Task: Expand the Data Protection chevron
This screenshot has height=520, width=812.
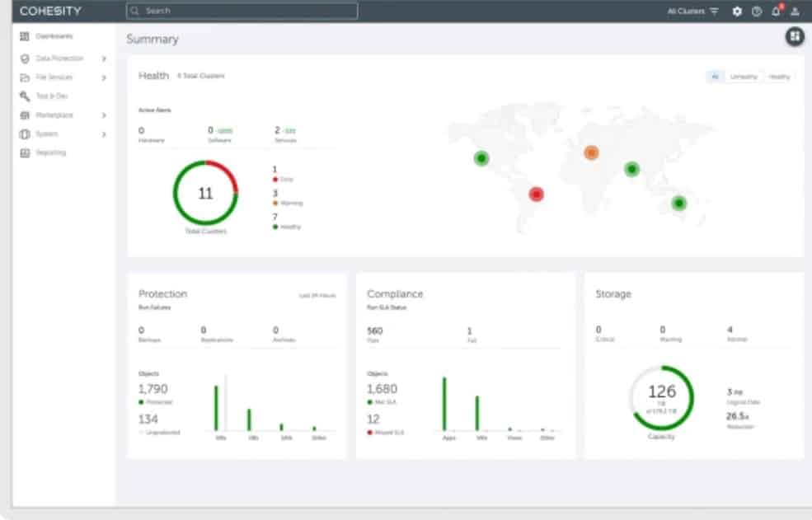Action: point(104,59)
